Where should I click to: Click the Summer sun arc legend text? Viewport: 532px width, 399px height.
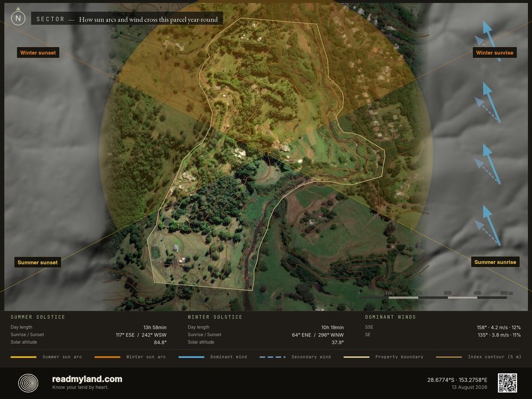62,357
